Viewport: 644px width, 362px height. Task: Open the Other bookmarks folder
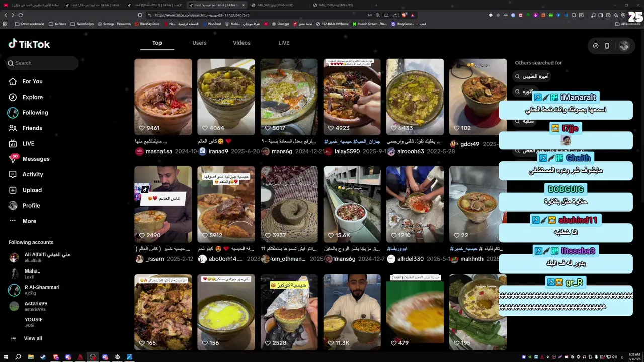(30, 24)
